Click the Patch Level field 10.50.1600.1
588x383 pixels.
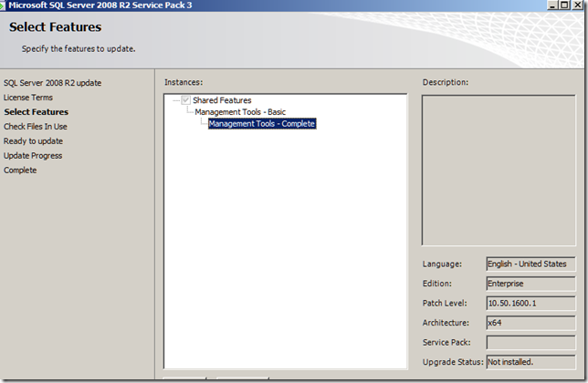530,304
